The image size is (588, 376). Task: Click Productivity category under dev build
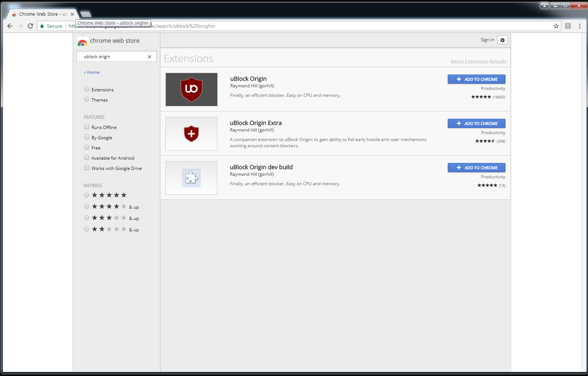493,177
